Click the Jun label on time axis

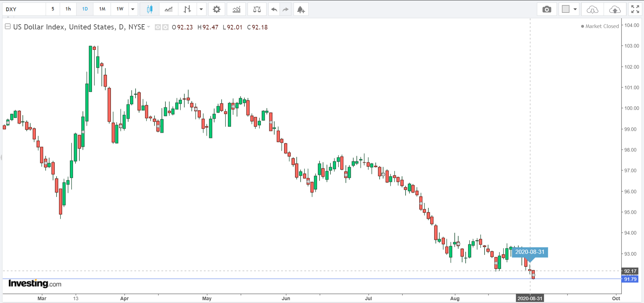(x=286, y=298)
